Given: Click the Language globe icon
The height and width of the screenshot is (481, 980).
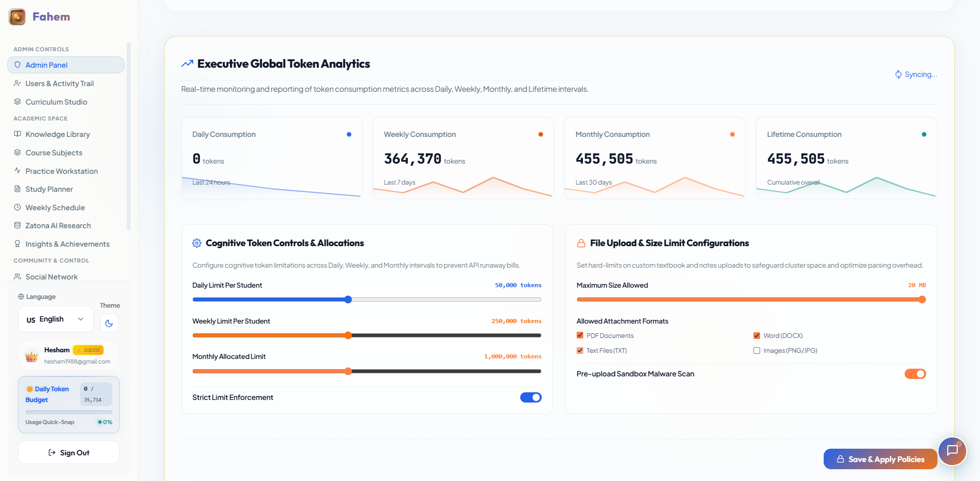Looking at the screenshot, I should pos(21,296).
